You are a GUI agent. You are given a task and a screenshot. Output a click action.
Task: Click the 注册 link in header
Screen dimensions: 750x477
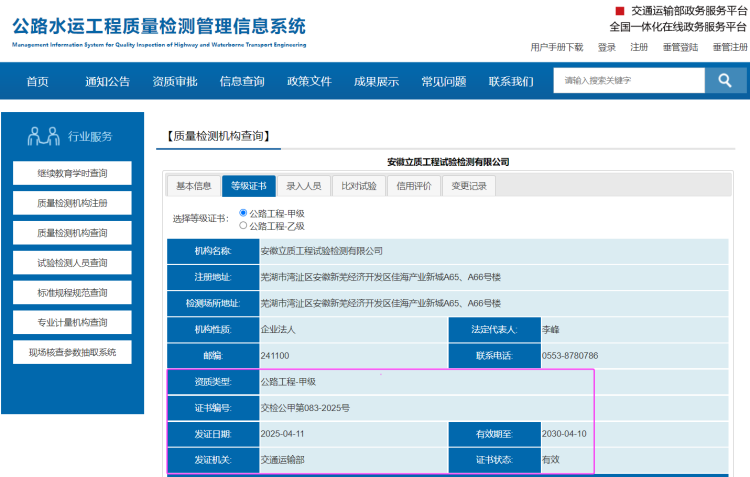tap(639, 47)
